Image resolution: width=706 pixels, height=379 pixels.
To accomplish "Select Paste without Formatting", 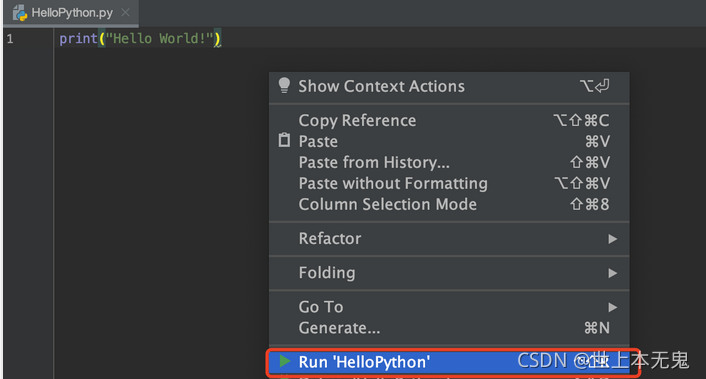I will (x=449, y=183).
